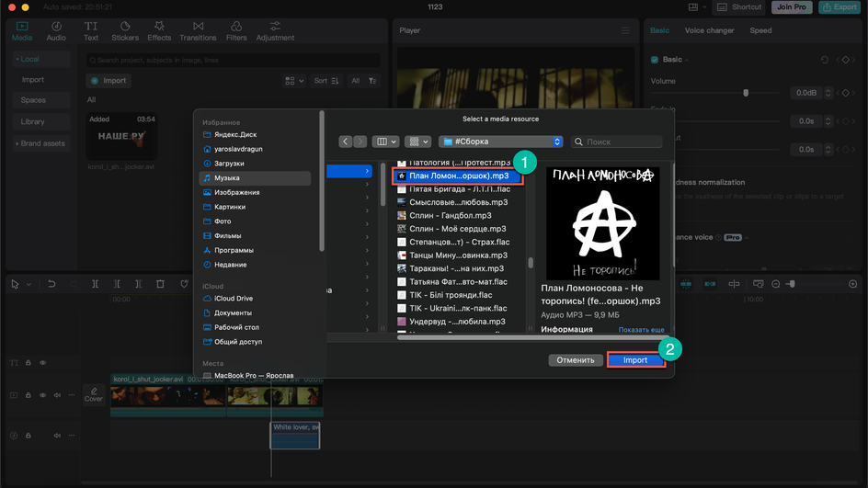The image size is (868, 488).
Task: Click the zoom in timeline icon
Action: tap(853, 284)
